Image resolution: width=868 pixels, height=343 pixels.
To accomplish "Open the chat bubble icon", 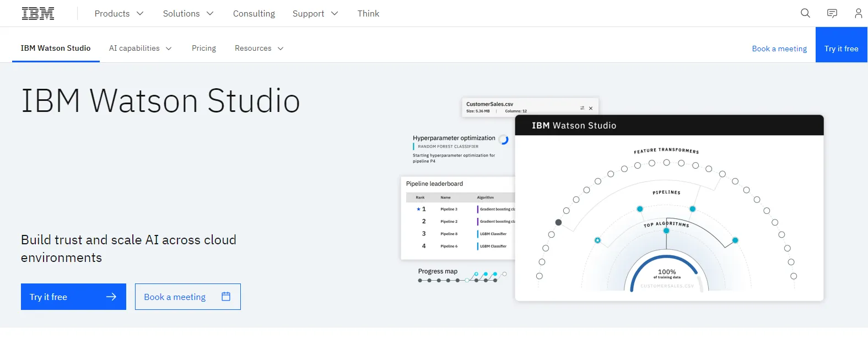I will 832,13.
